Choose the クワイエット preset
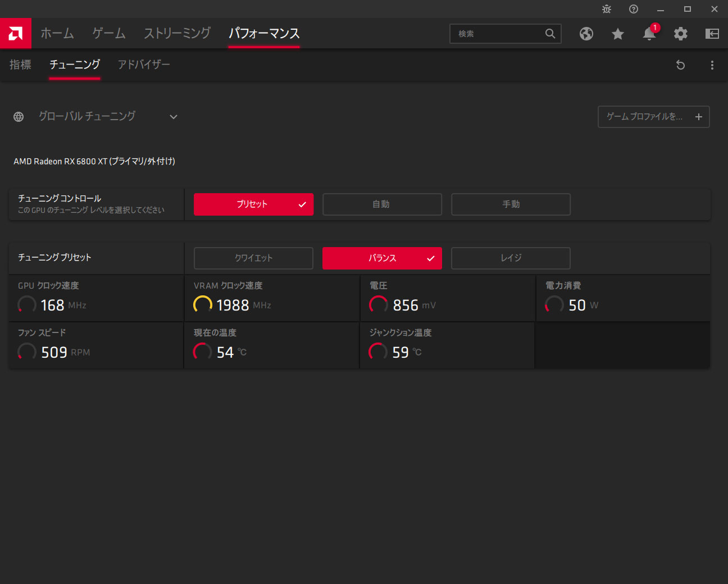728x584 pixels. [x=253, y=258]
